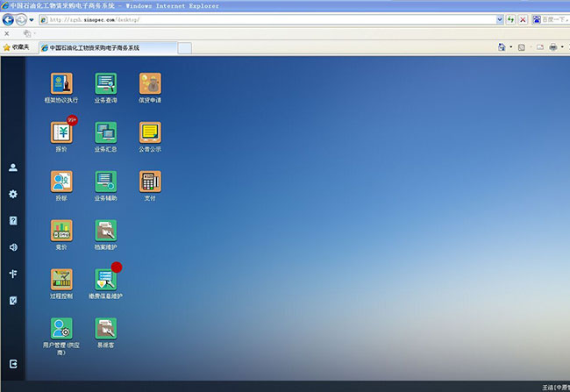Screen dimensions: 570x392
Task: Open the 框架协议执行 desktop icon
Action: point(61,84)
